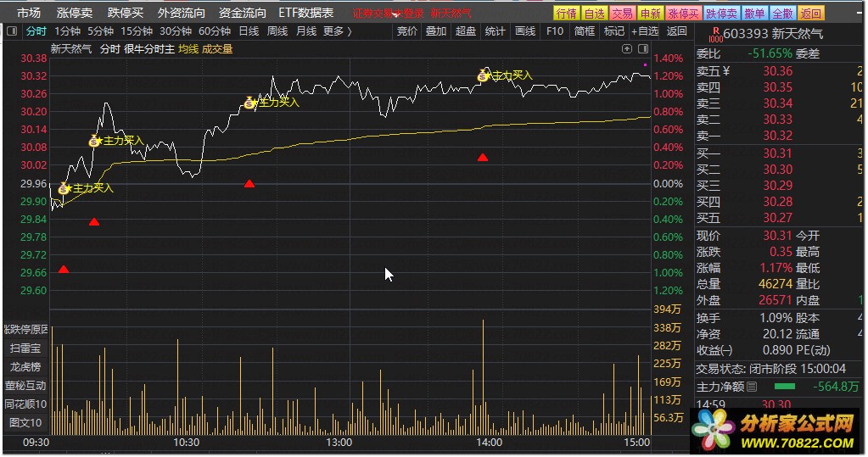Open the 跌停买 menu item
868x457 pixels.
click(125, 13)
